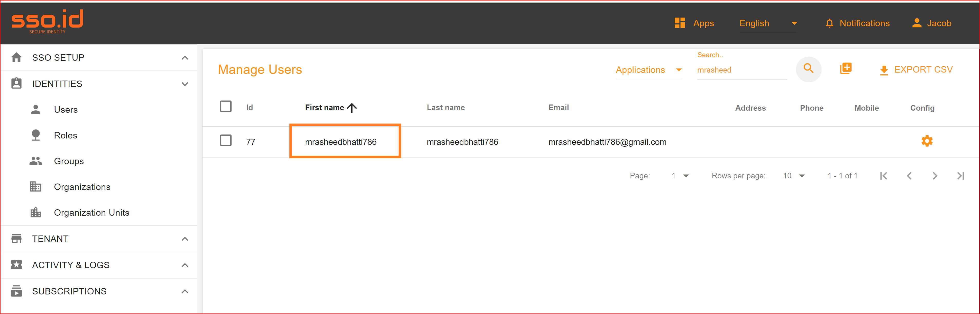Open the Groups menu item
This screenshot has height=314, width=980.
69,161
